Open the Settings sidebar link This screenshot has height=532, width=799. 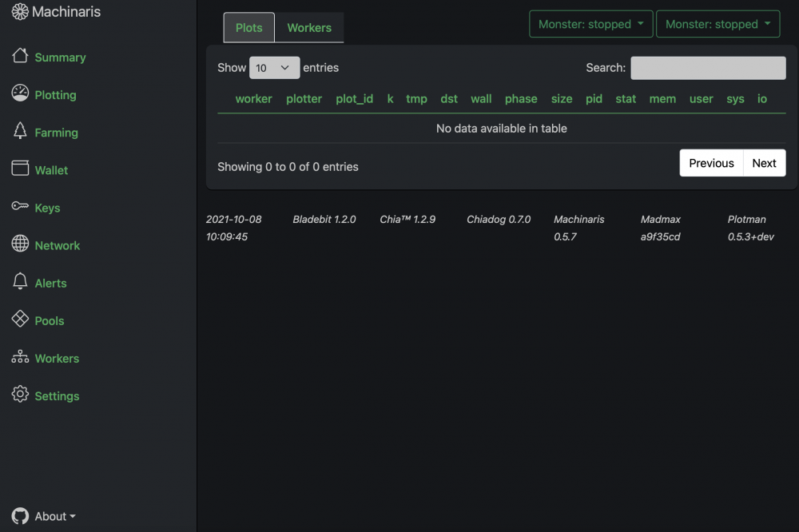coord(57,396)
